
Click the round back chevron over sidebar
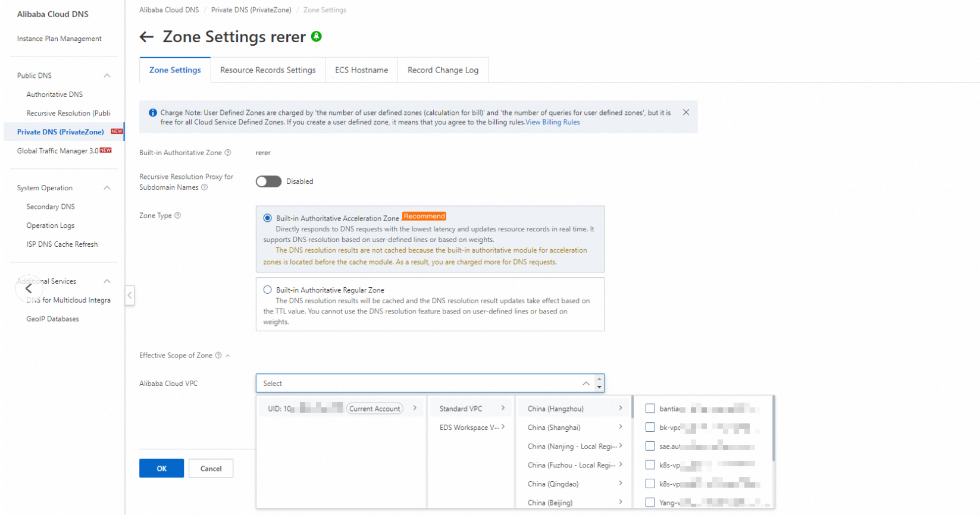(29, 289)
